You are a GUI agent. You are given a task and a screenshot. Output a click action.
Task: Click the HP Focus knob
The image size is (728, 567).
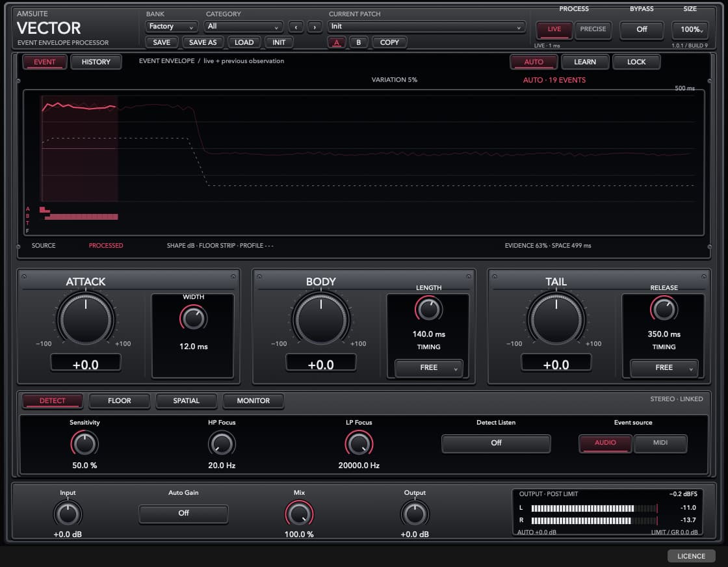click(x=222, y=443)
